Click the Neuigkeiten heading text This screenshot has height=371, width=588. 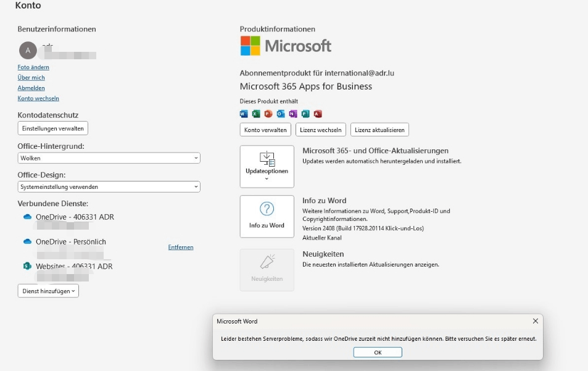(323, 254)
